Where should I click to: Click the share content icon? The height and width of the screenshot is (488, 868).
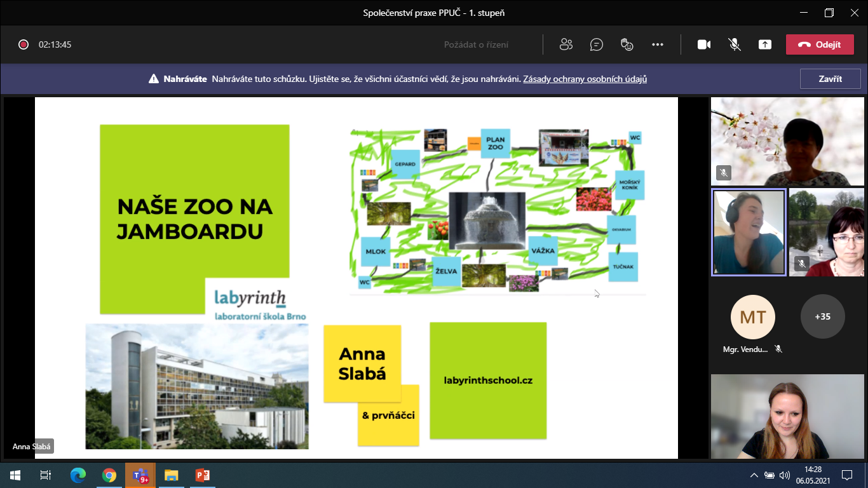[x=765, y=44]
